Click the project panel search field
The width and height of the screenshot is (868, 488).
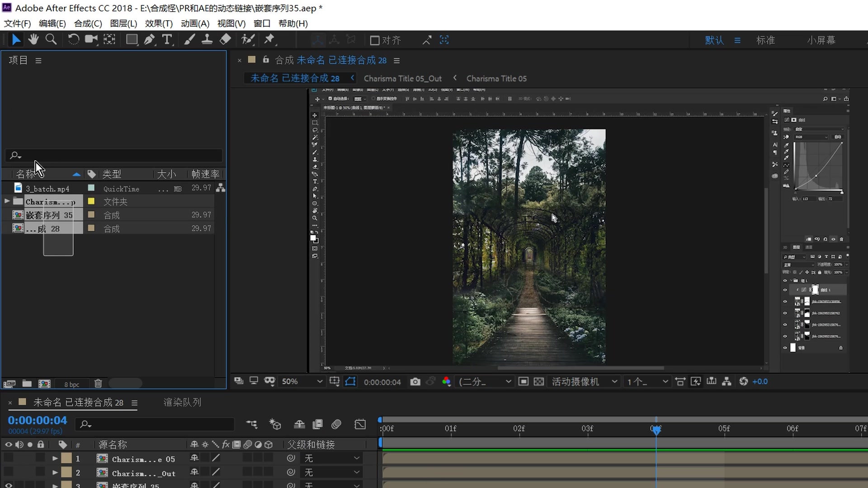pos(118,155)
